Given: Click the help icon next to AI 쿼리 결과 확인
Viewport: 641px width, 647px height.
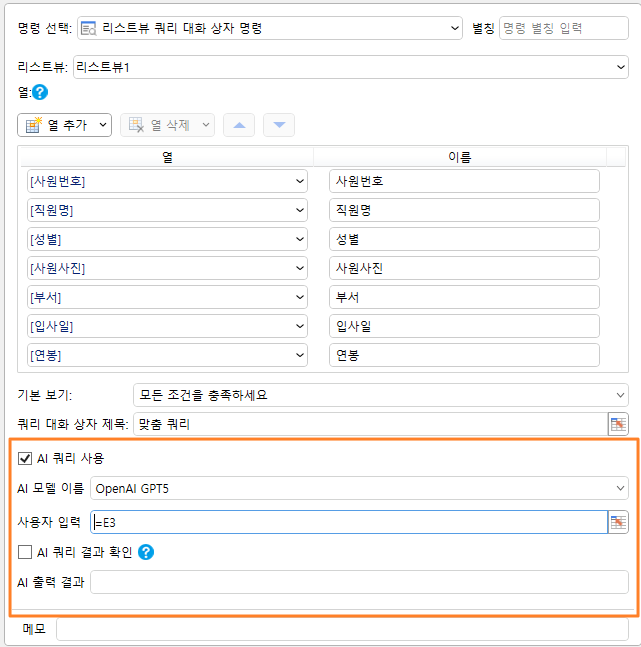Looking at the screenshot, I should coord(146,552).
